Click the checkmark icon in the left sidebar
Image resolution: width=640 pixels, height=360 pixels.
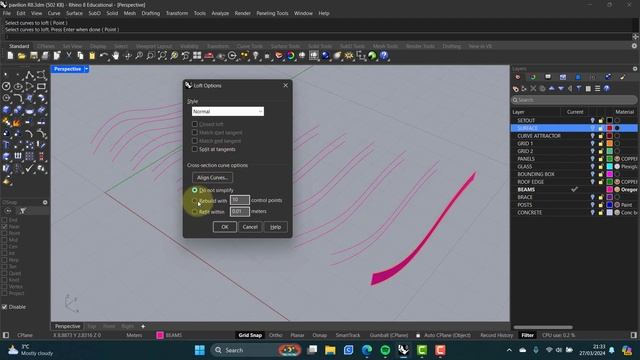click(29, 168)
